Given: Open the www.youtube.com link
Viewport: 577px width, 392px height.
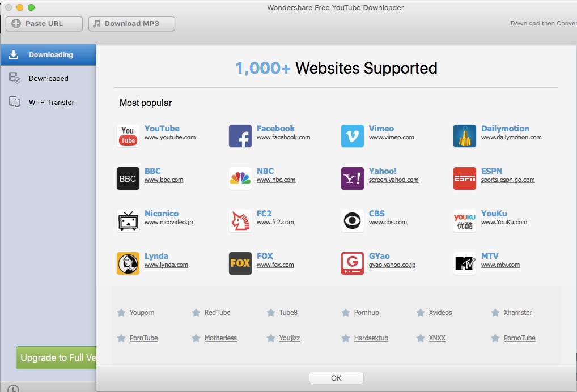Looking at the screenshot, I should tap(170, 137).
